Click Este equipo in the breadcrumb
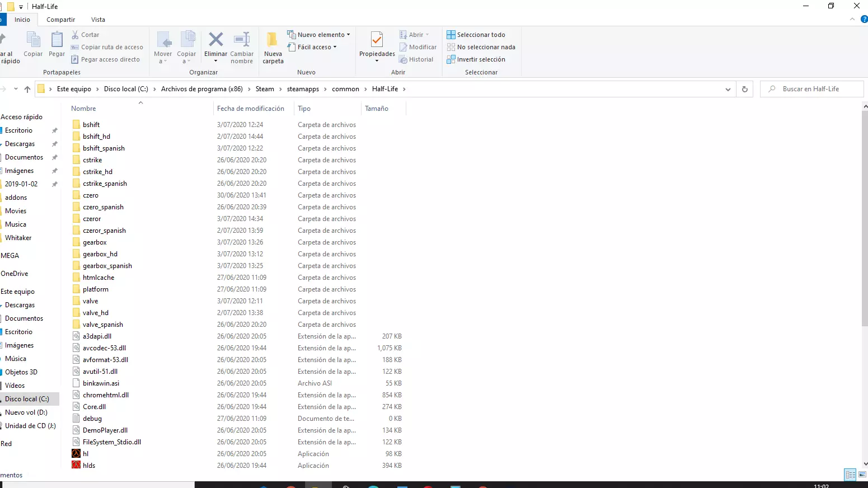The width and height of the screenshot is (868, 488). [x=74, y=89]
